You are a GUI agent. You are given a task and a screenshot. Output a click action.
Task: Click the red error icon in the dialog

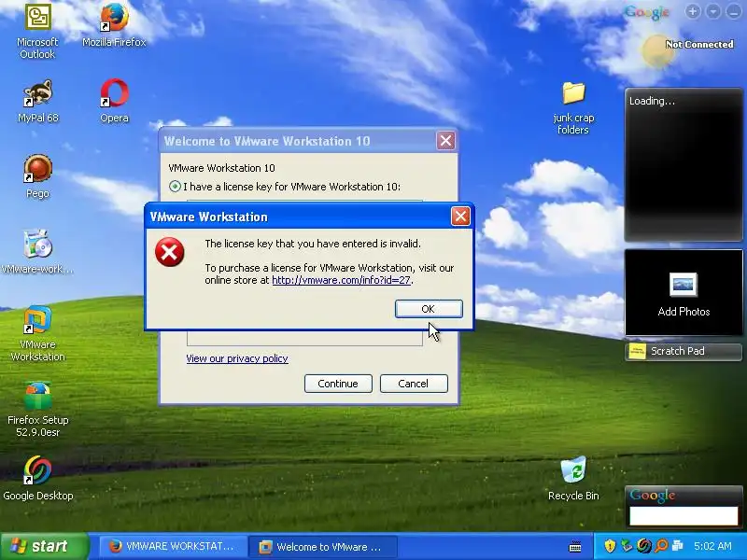click(170, 252)
